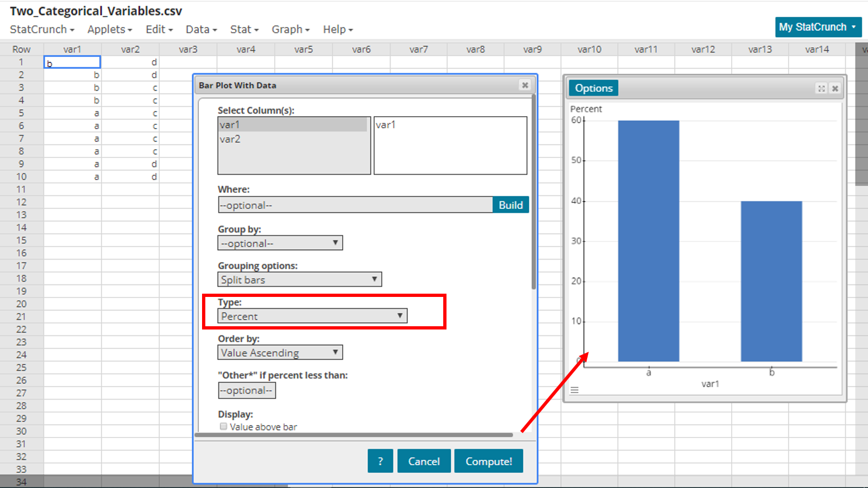Open the Order by Value Ascending dropdown

tap(280, 353)
